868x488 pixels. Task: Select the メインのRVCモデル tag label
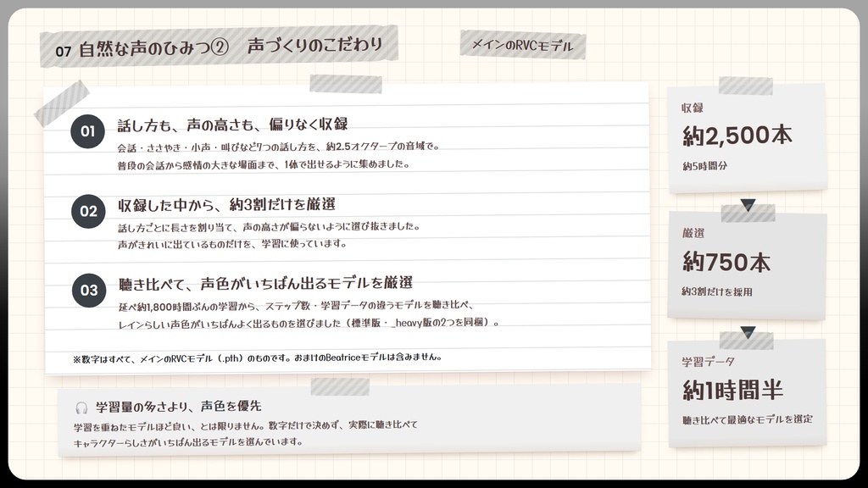click(x=522, y=46)
